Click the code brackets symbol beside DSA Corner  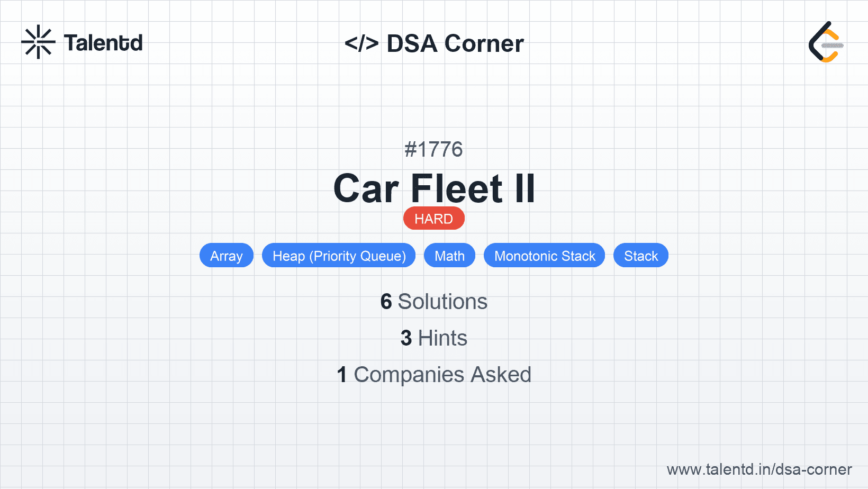[x=361, y=43]
